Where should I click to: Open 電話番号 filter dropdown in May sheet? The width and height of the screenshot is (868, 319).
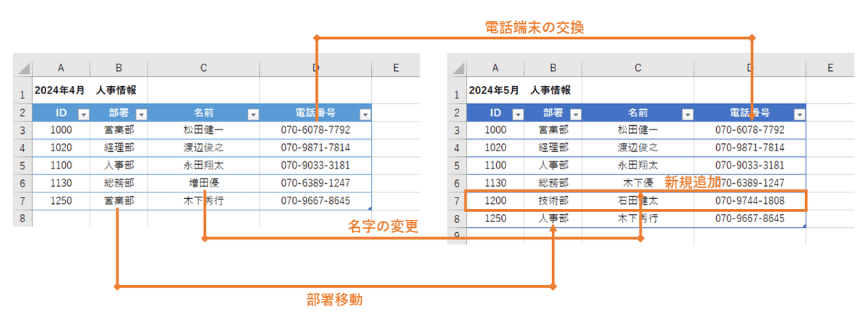799,114
